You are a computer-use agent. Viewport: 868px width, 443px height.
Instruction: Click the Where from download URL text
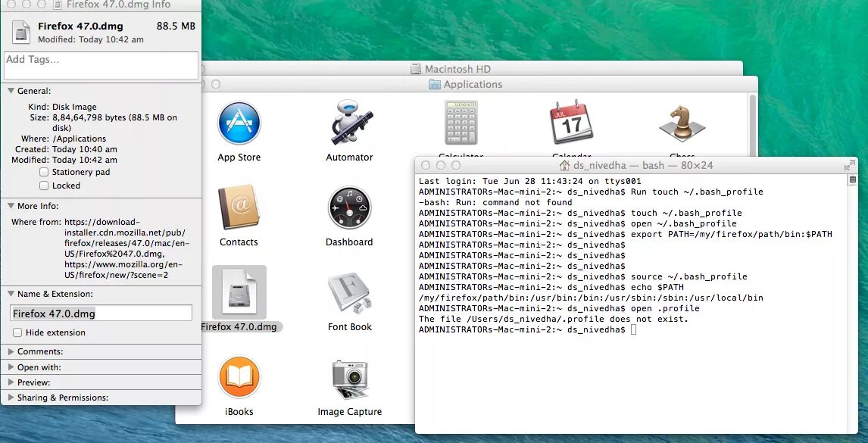pos(125,248)
